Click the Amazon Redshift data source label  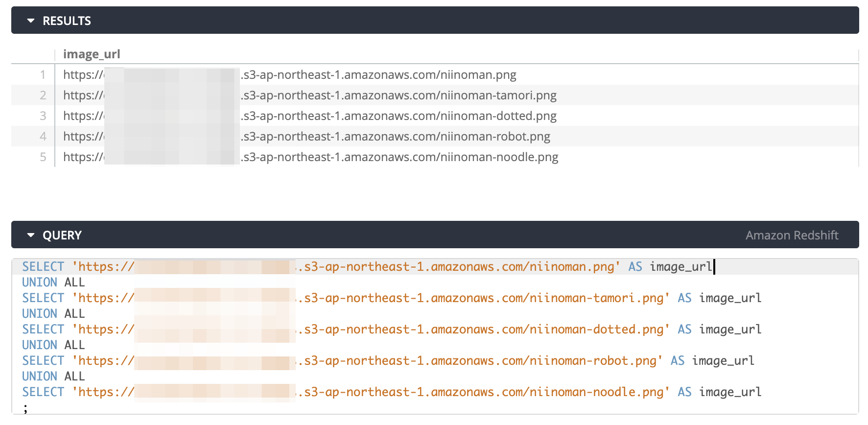[x=792, y=235]
